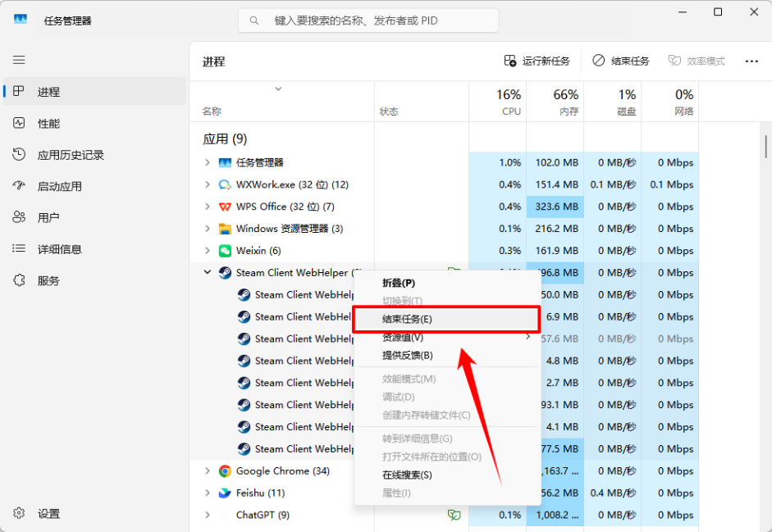Collapse the Steam Client WebHelper group
772x532 pixels.
[x=208, y=272]
